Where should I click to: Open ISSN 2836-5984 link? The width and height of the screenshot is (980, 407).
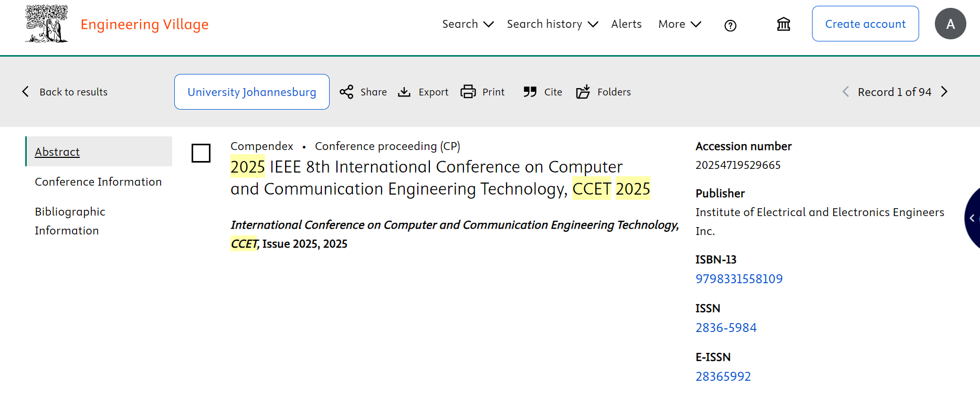pos(726,328)
